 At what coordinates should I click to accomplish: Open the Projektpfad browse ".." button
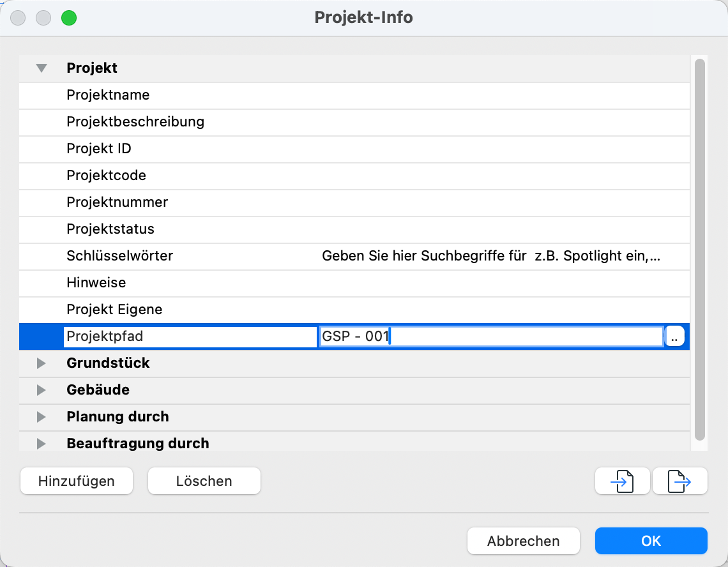[x=674, y=336]
